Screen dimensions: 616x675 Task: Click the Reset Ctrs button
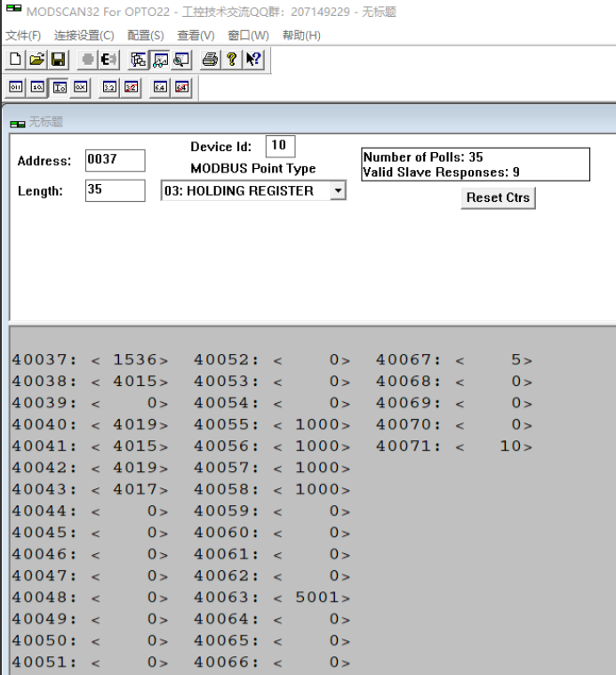click(498, 197)
